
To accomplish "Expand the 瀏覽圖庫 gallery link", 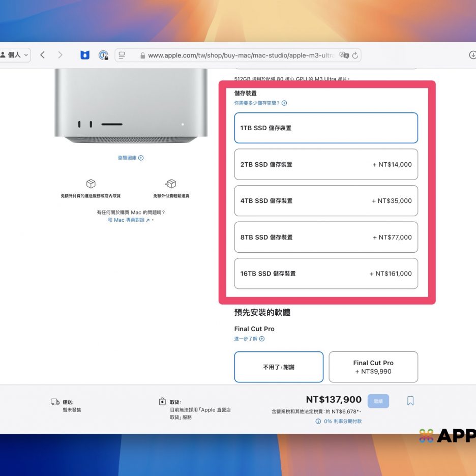I will (x=131, y=158).
